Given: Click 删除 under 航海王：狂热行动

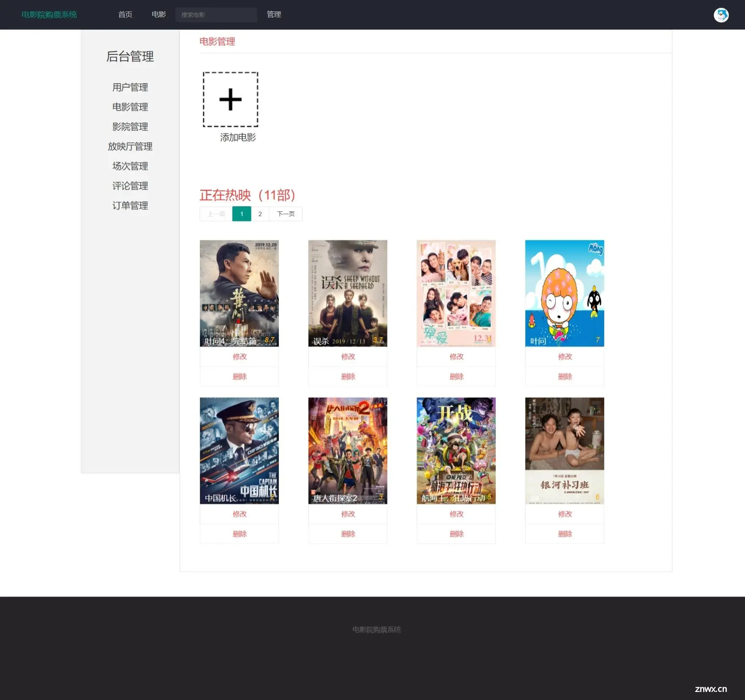Looking at the screenshot, I should point(456,534).
